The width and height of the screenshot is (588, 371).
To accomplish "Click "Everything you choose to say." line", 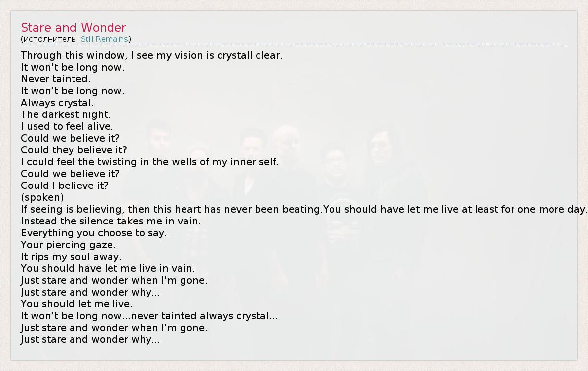I will [94, 233].
